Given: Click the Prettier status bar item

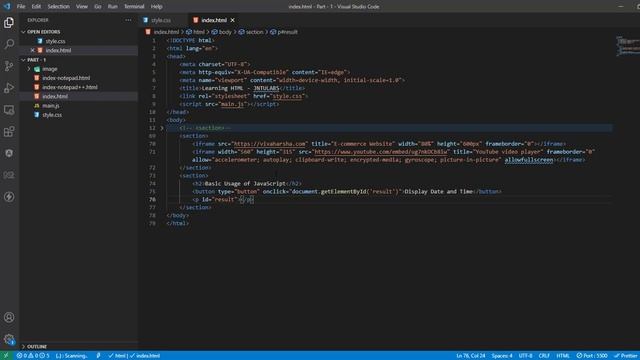Looking at the screenshot, I should pyautogui.click(x=627, y=356).
